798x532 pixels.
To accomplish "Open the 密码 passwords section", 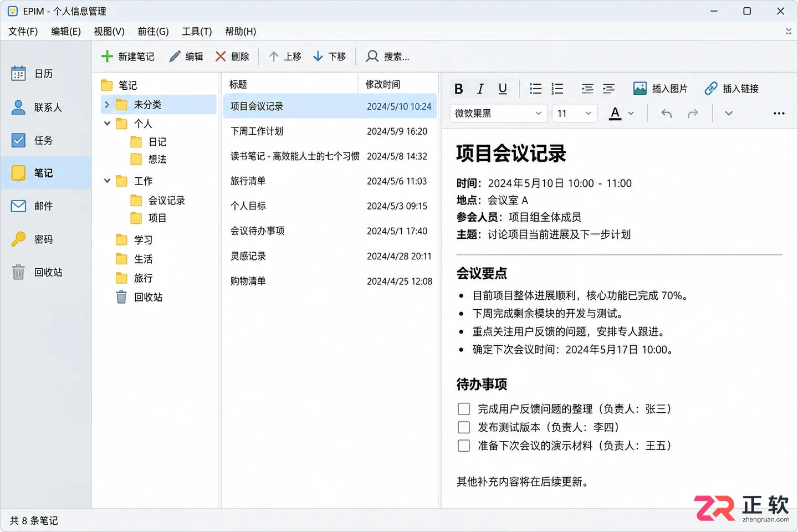I will (45, 239).
